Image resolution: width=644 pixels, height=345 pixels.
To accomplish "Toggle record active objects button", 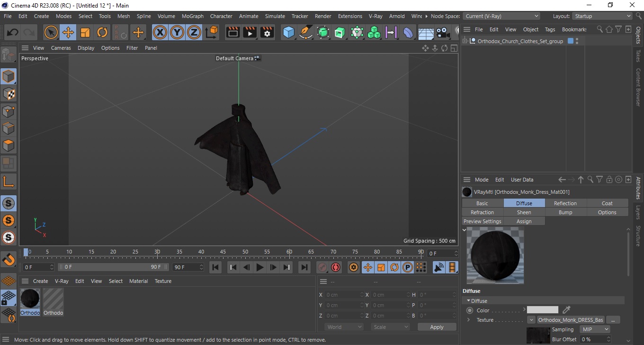I will click(x=322, y=267).
